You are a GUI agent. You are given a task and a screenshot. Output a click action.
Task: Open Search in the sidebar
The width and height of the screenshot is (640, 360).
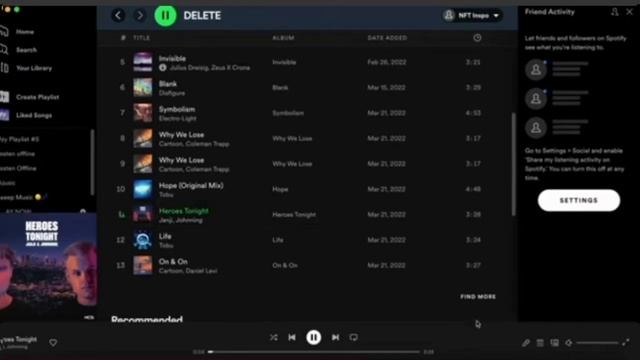26,50
